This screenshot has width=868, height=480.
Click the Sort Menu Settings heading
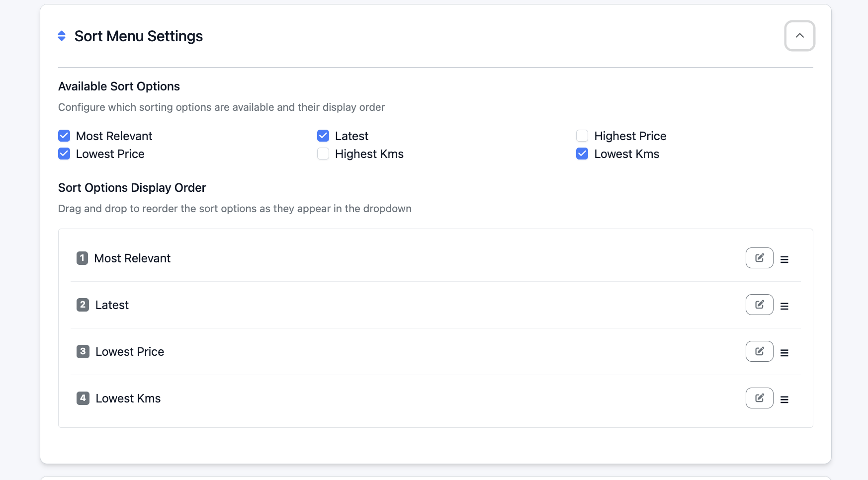[138, 36]
